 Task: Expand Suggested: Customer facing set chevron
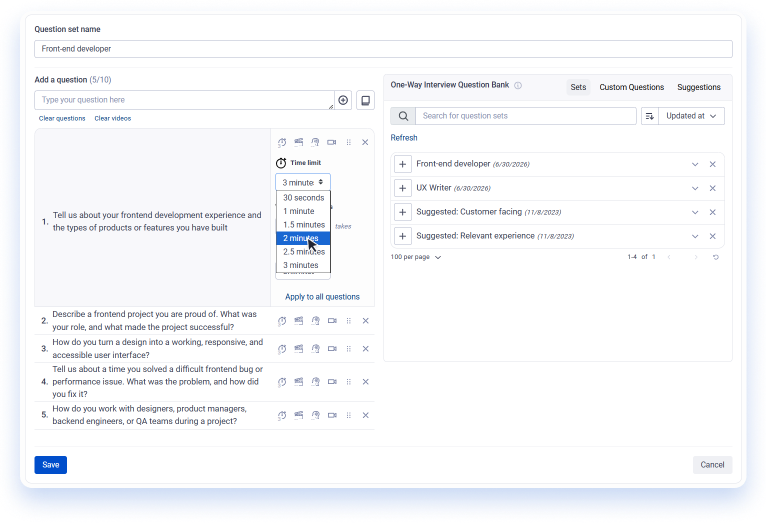tap(695, 212)
